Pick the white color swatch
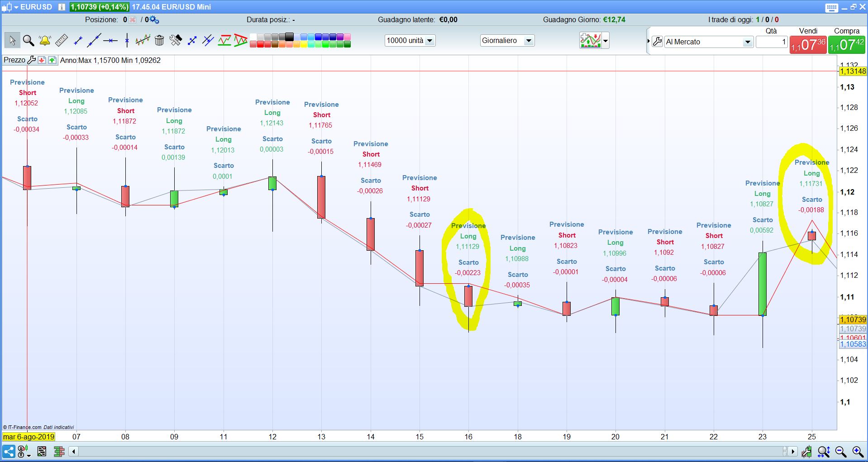 [253, 37]
